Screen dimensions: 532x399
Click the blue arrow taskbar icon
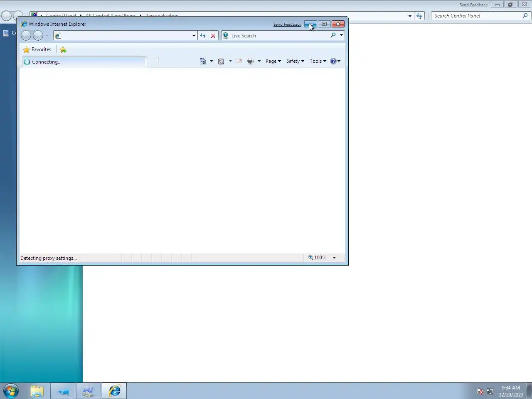point(63,391)
